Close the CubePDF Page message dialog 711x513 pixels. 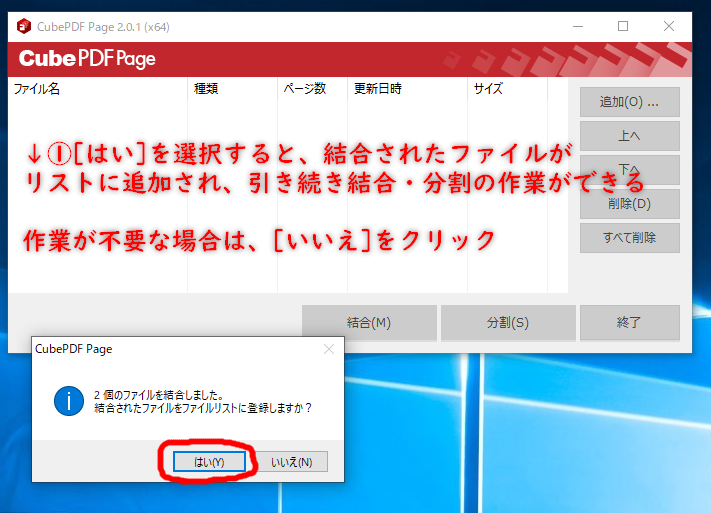click(x=329, y=349)
